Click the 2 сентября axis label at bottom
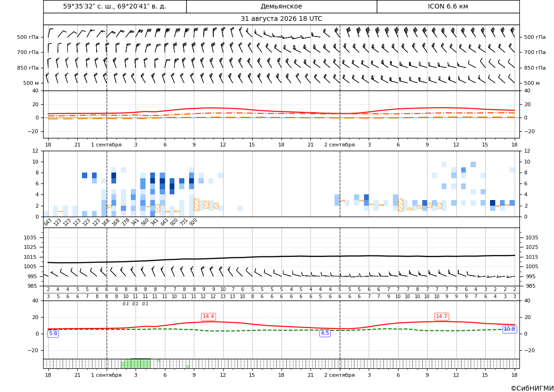 pos(339,375)
